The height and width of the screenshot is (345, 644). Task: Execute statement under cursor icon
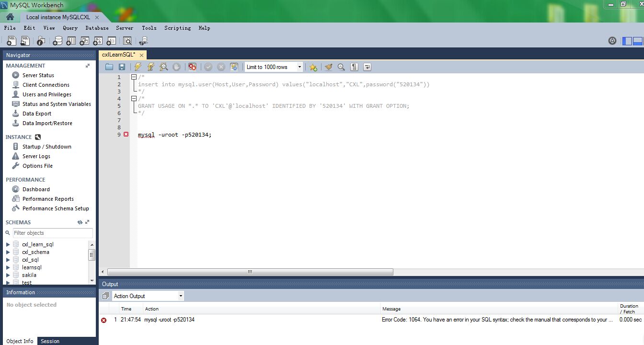(x=151, y=67)
